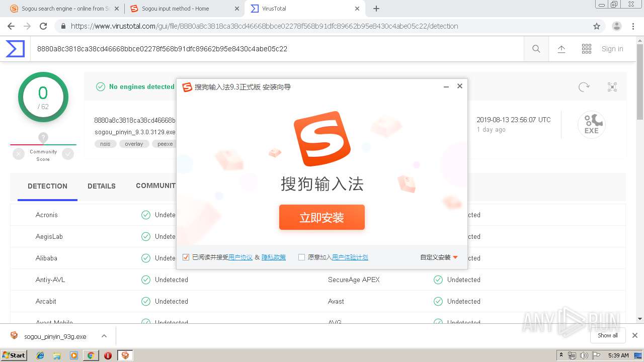Viewport: 644px width, 362px height.
Task: Open the file explorer taskbar icon
Action: pyautogui.click(x=57, y=355)
